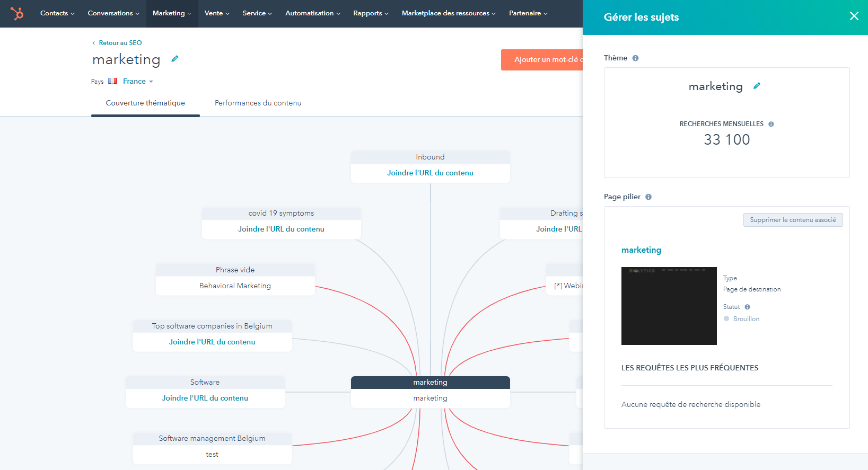The height and width of the screenshot is (470, 868).
Task: Click the France flag icon
Action: (x=112, y=81)
